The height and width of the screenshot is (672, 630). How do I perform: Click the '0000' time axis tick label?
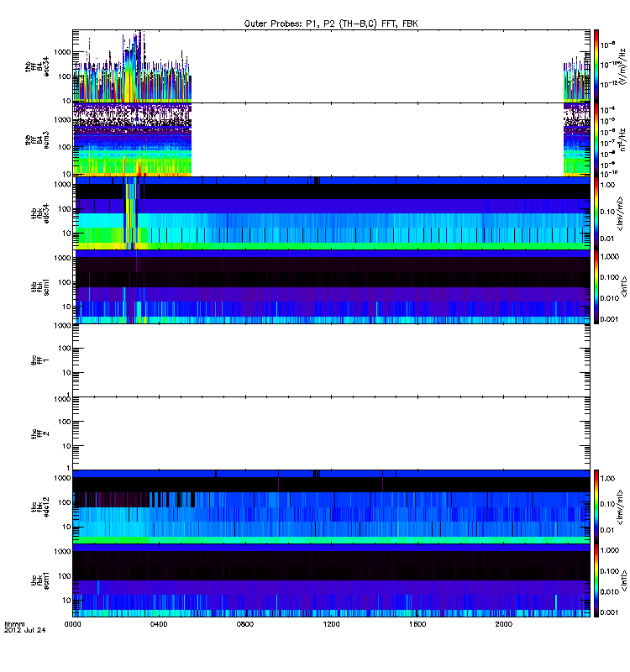pos(72,624)
